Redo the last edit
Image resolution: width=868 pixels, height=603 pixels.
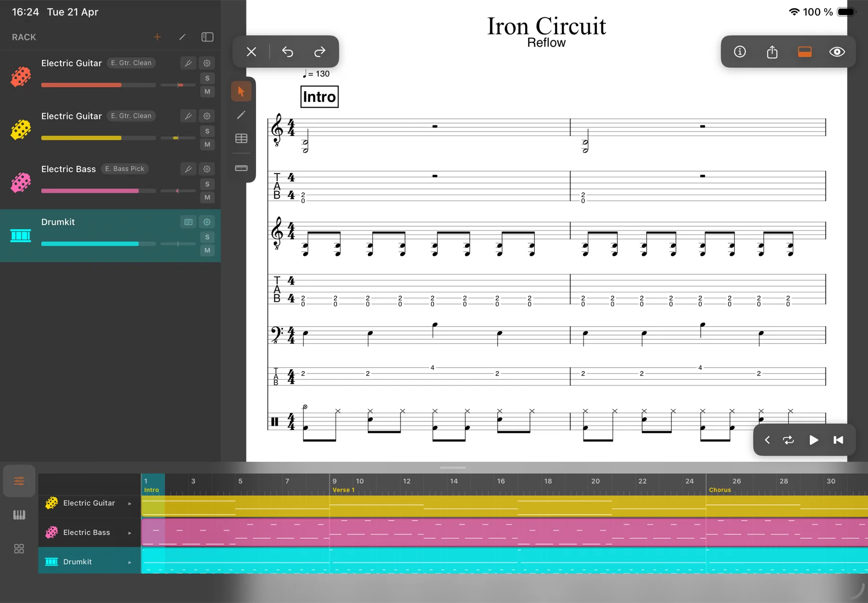click(320, 52)
